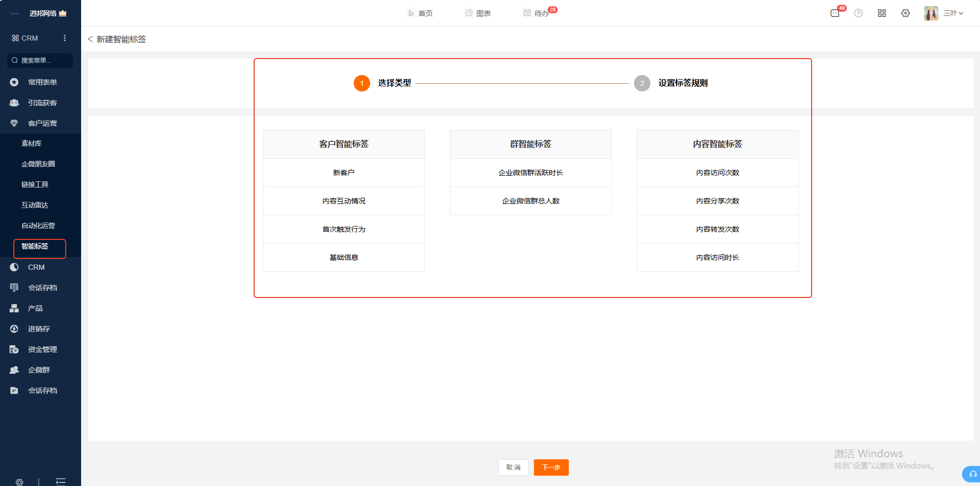This screenshot has height=486, width=980.
Task: Select the 智能标签 sidebar menu item
Action: [35, 247]
